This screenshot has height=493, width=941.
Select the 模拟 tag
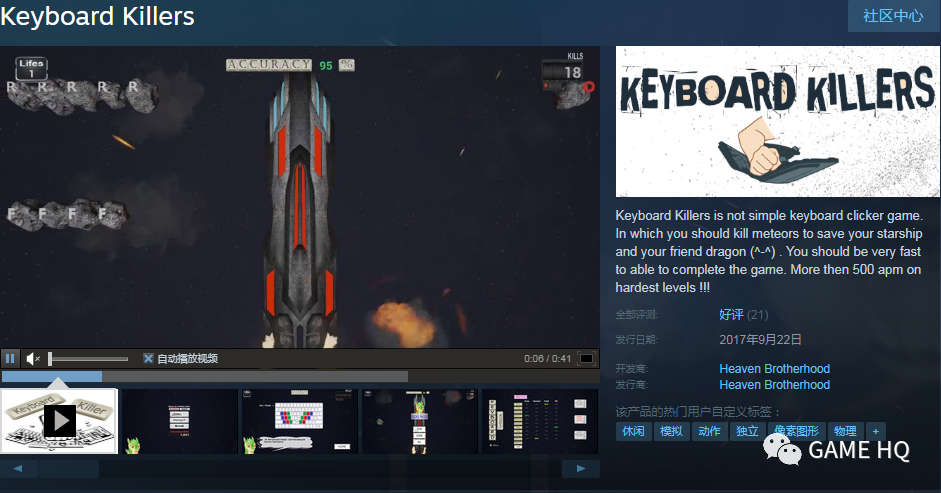(x=671, y=431)
